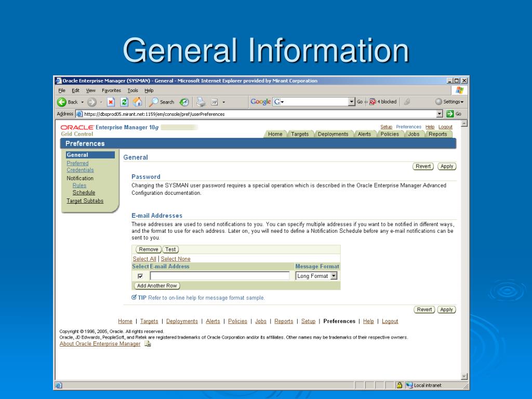Viewport: 532px width, 399px height.
Task: Open the Google toolbar Settings dropdown
Action: tap(449, 101)
